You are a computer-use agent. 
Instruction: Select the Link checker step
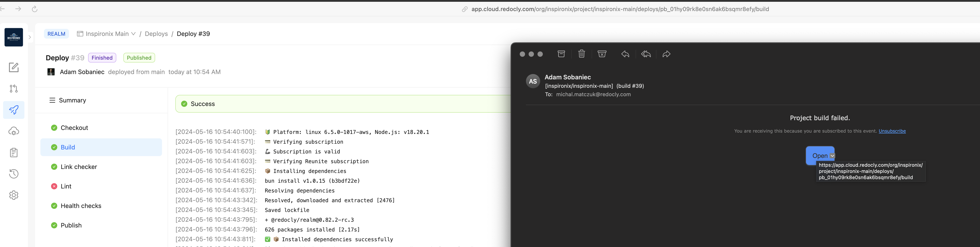pyautogui.click(x=101, y=167)
